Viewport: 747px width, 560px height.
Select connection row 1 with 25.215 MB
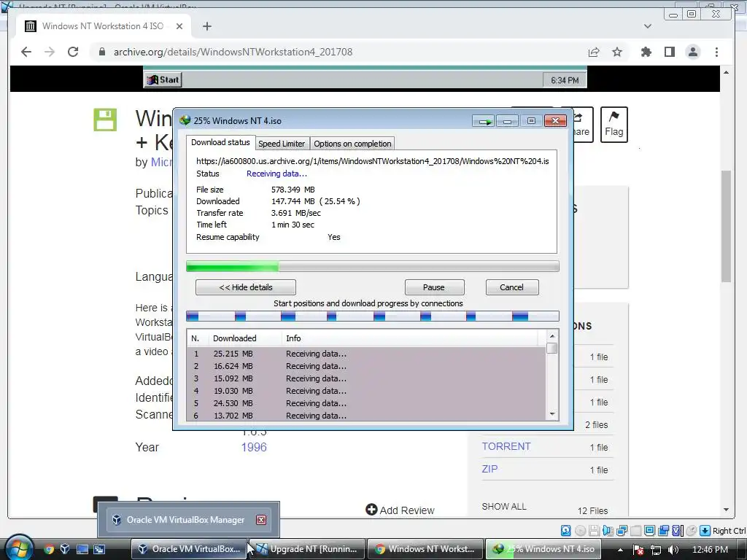[366, 354]
